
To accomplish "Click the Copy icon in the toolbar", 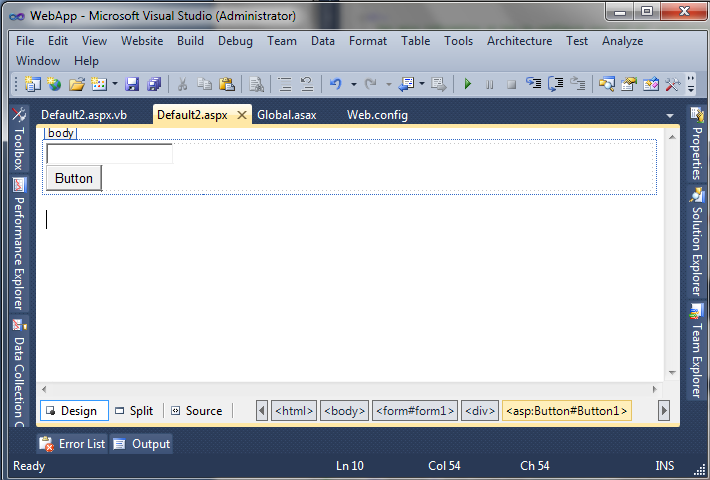I will click(x=205, y=84).
